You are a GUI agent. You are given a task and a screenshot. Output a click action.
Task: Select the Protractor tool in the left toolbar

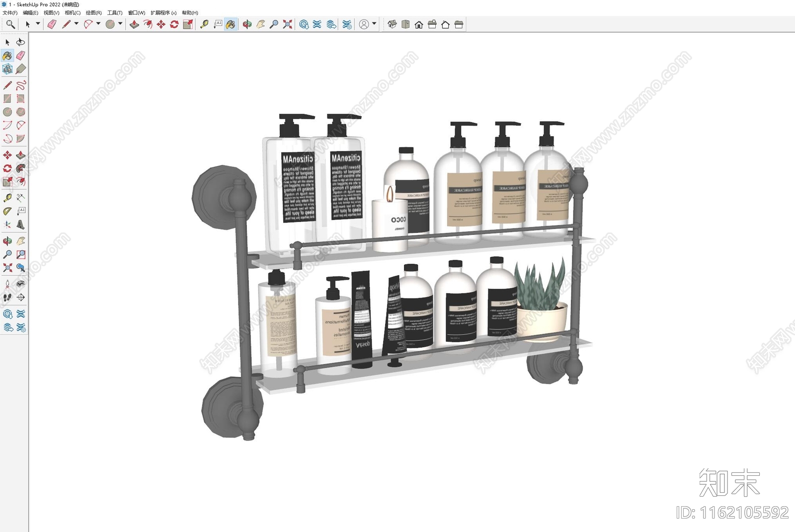7,211
